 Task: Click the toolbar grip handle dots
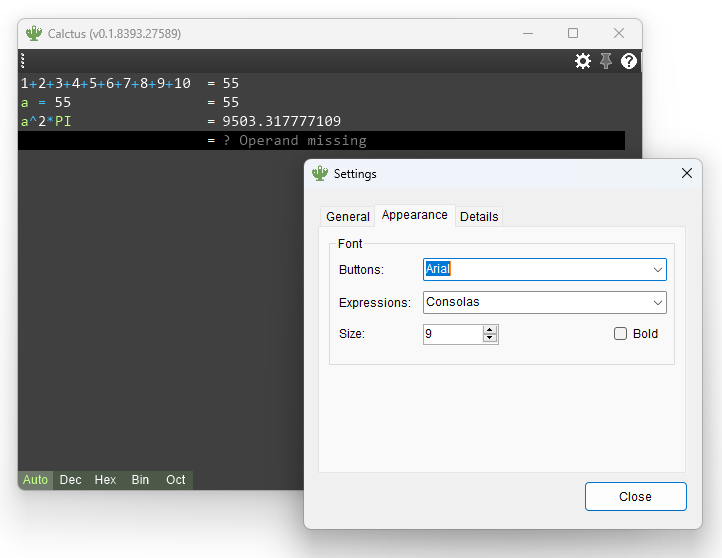(x=23, y=61)
